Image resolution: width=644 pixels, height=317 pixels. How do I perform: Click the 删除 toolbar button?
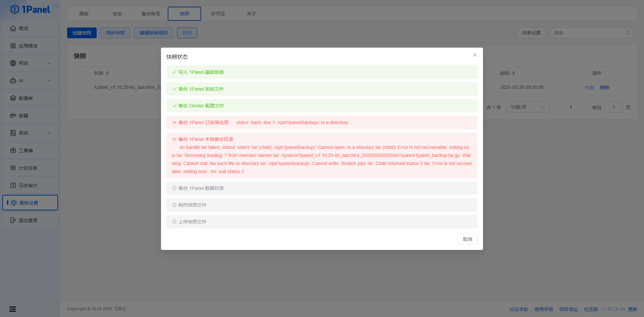187,33
